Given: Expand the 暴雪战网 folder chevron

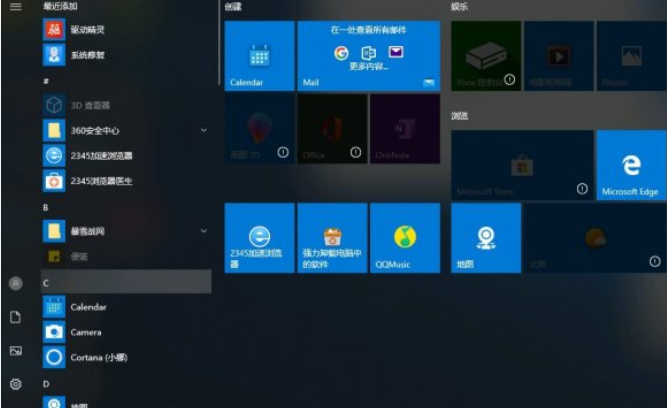Looking at the screenshot, I should coord(204,231).
